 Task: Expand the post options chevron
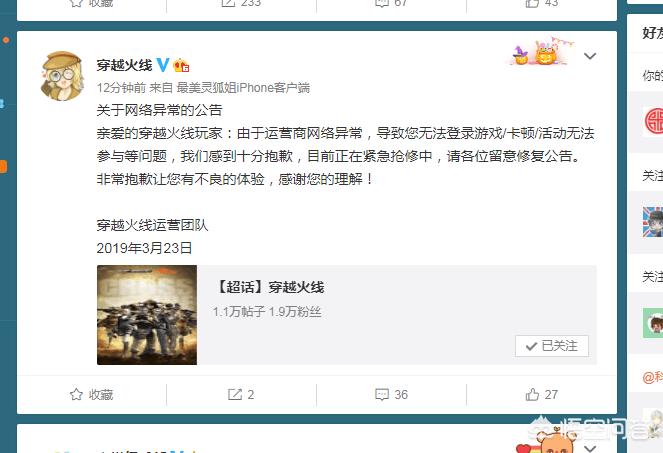click(x=590, y=56)
